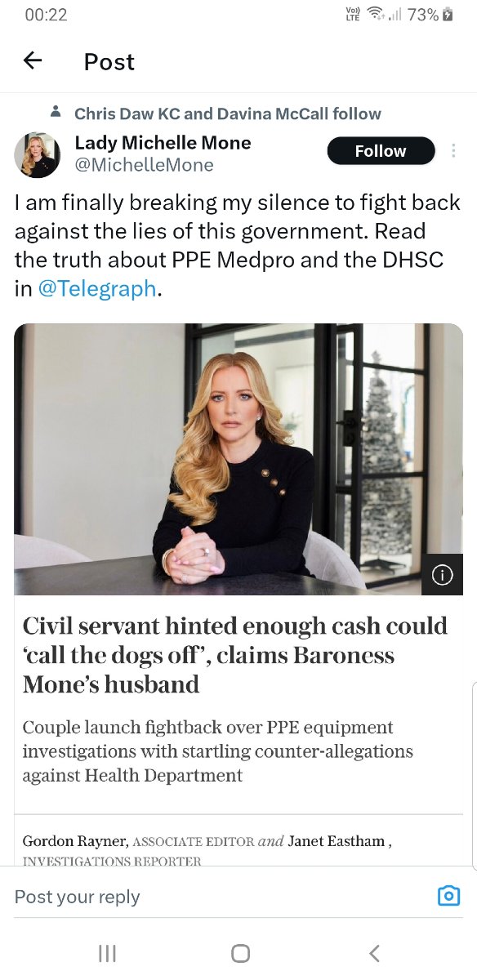Image resolution: width=477 pixels, height=980 pixels.
Task: Tap the person icon beside the followers note
Action: pyautogui.click(x=56, y=110)
